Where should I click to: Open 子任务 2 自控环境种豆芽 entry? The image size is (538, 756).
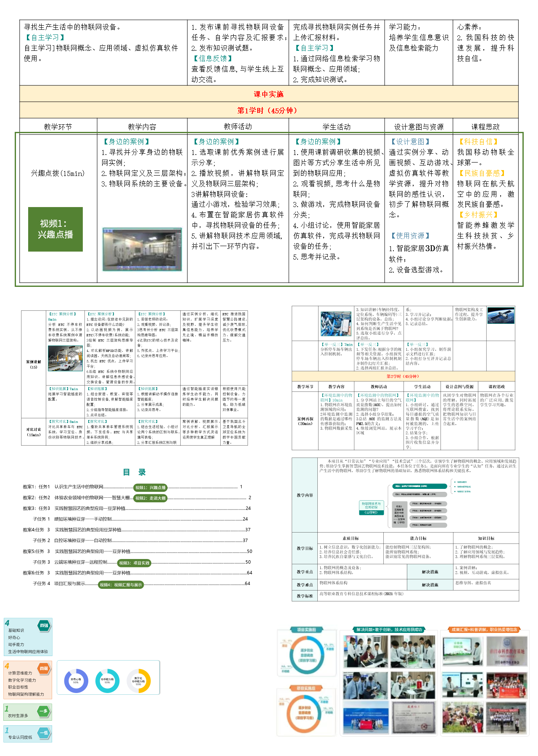click(140, 541)
